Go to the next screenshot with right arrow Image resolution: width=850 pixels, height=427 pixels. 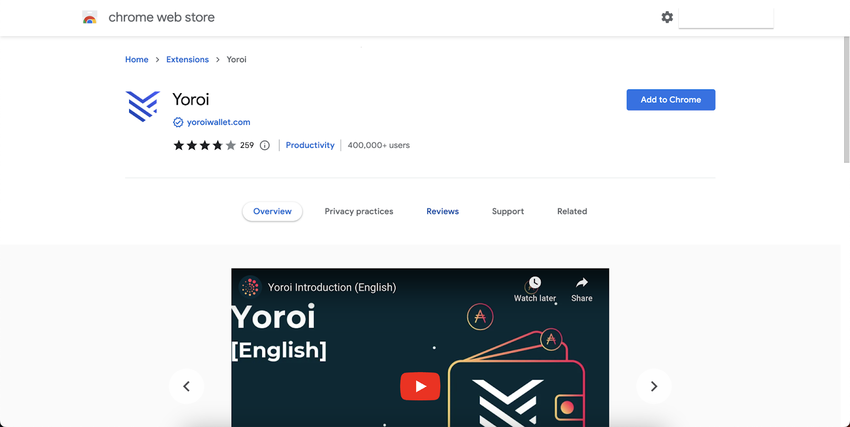(x=654, y=386)
